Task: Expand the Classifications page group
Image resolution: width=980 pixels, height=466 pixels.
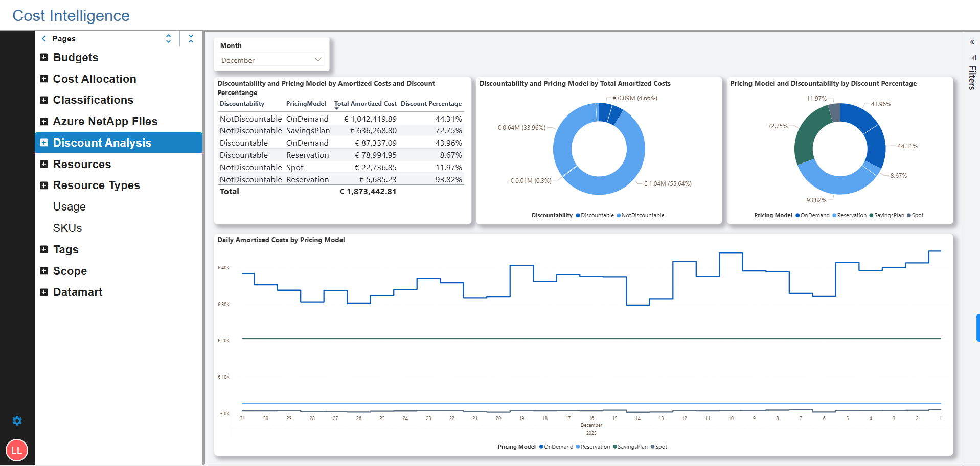Action: (44, 100)
